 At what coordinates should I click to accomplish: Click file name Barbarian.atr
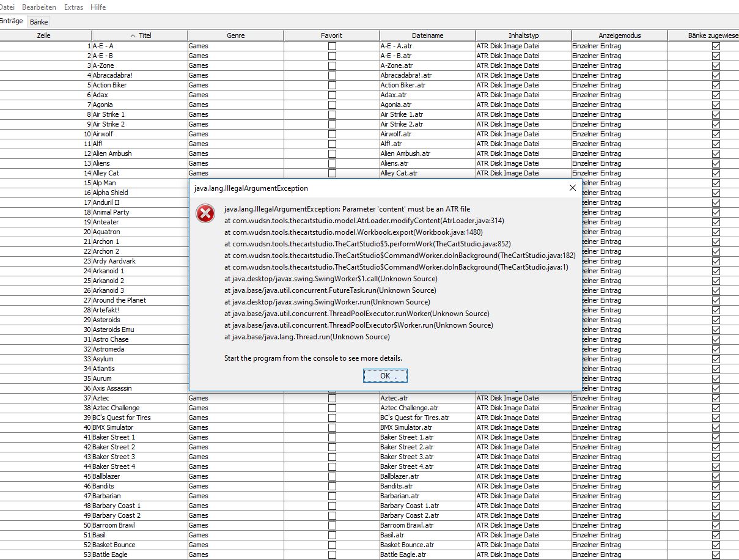coord(427,496)
